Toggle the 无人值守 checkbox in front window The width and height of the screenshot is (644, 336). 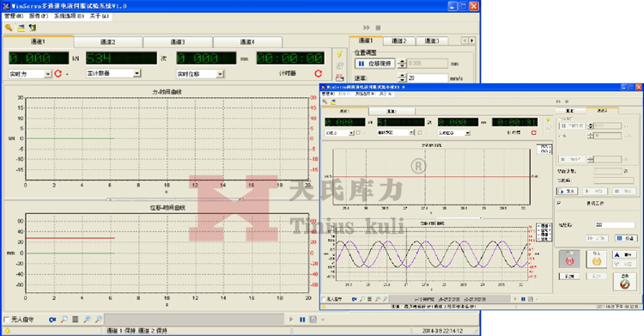[x=324, y=299]
